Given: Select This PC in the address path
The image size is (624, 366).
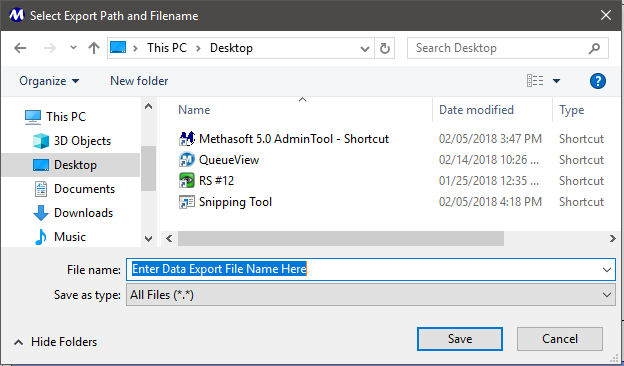Looking at the screenshot, I should tap(167, 48).
